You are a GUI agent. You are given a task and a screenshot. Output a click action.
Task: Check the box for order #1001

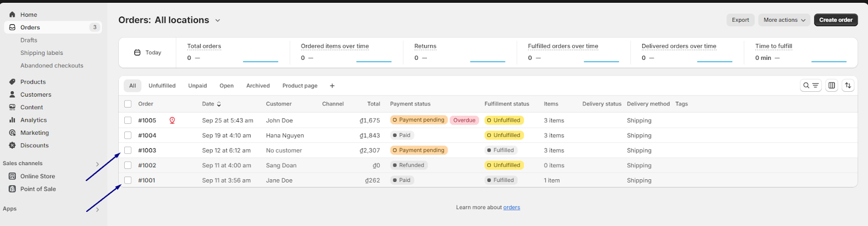tap(128, 180)
